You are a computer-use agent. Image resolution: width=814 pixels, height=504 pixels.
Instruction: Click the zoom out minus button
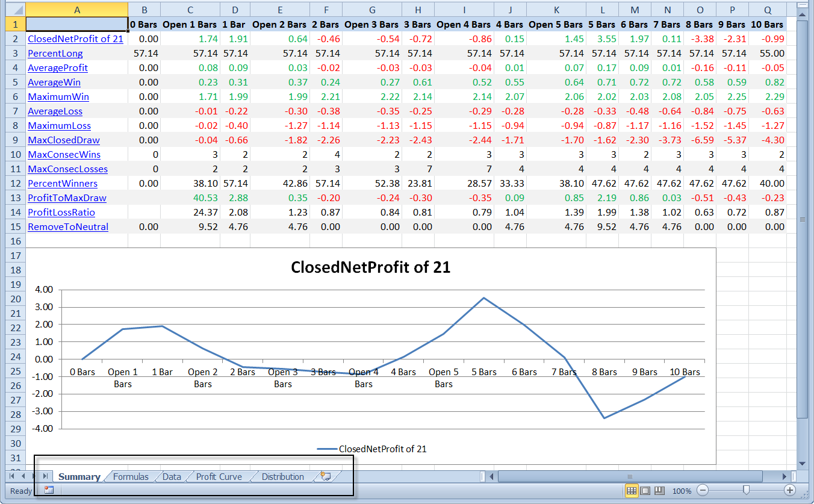[701, 491]
